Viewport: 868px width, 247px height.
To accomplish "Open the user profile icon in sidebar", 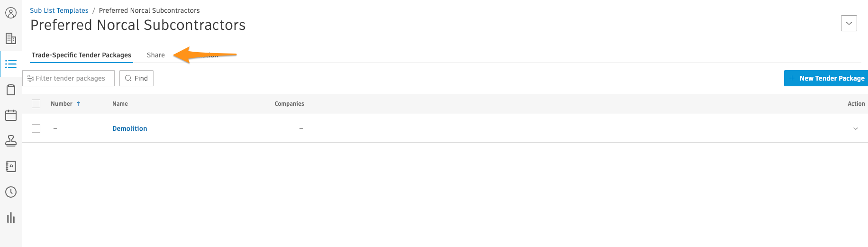I will point(11,13).
